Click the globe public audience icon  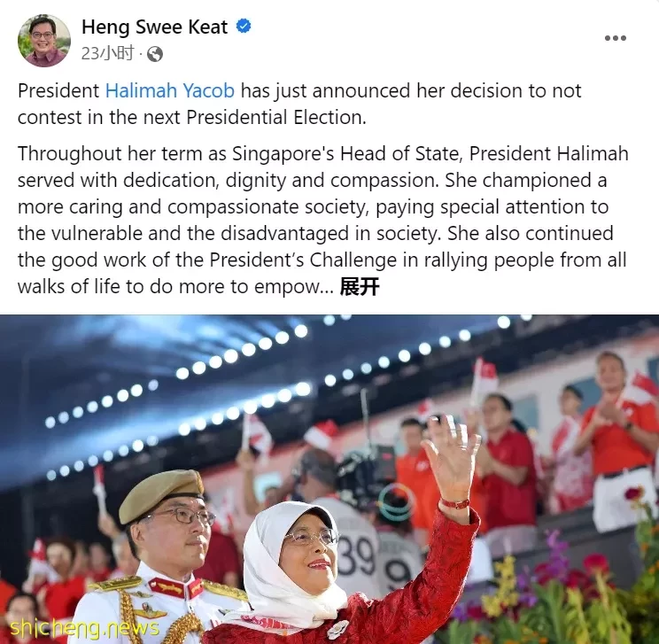click(x=155, y=54)
